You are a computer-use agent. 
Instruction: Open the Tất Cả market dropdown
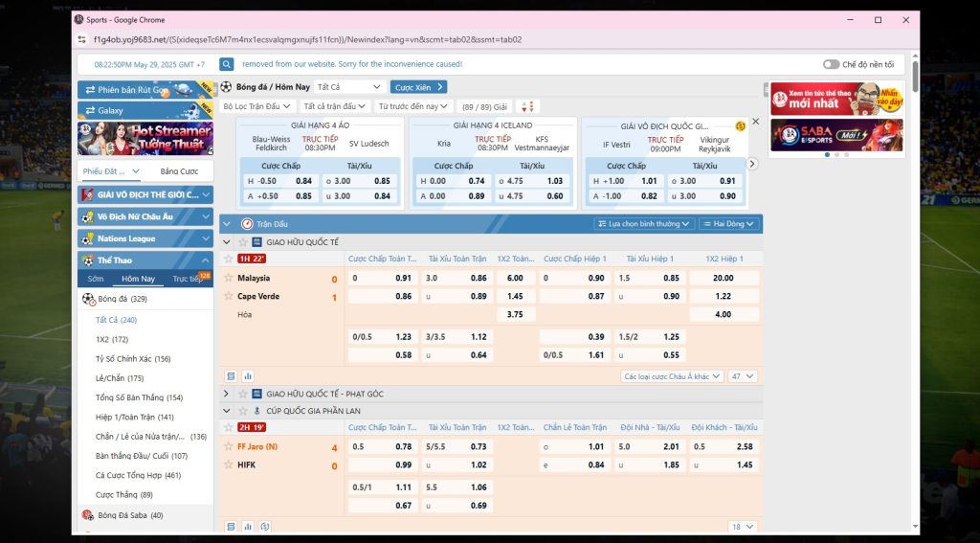click(x=348, y=87)
